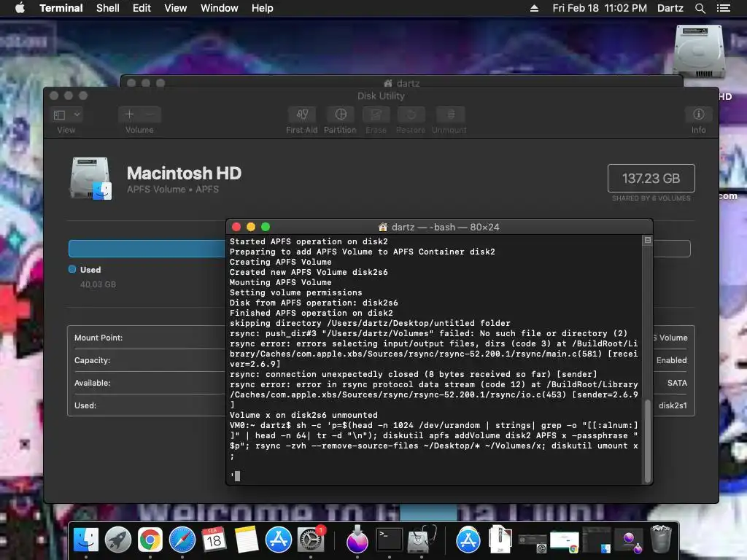Open the Help menu
This screenshot has width=747, height=560.
tap(262, 8)
